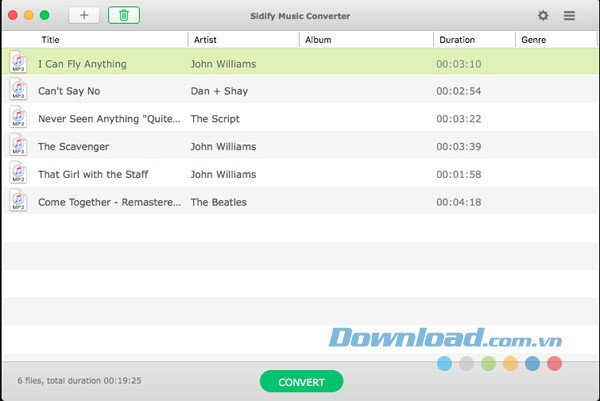Image resolution: width=600 pixels, height=401 pixels.
Task: Click artist The Script
Action: pyautogui.click(x=215, y=119)
